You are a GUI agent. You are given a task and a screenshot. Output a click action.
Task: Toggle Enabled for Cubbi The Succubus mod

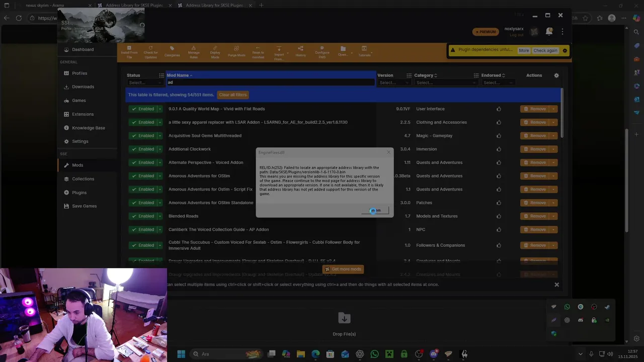pyautogui.click(x=142, y=245)
